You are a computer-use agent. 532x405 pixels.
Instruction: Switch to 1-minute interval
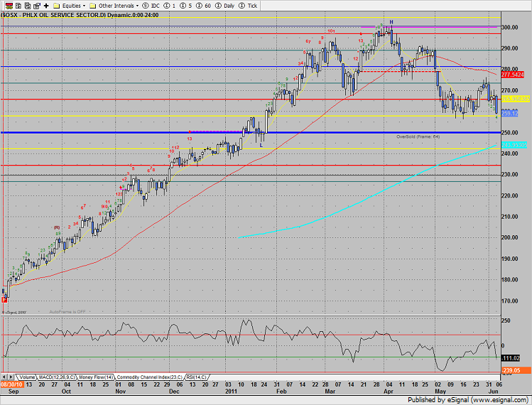[170, 6]
